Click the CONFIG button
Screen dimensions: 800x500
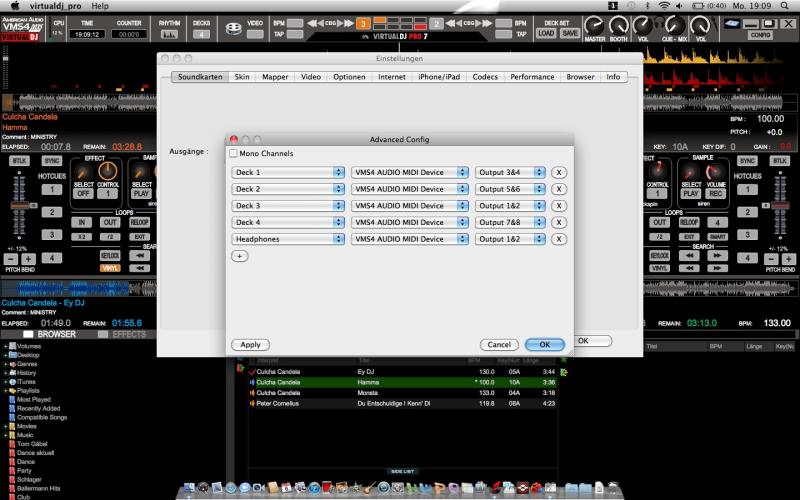(x=760, y=35)
